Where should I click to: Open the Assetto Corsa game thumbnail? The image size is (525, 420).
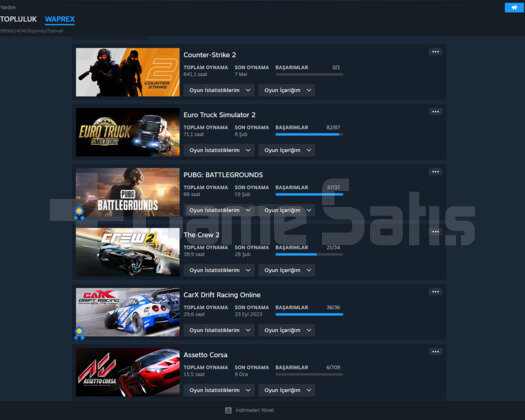click(128, 372)
